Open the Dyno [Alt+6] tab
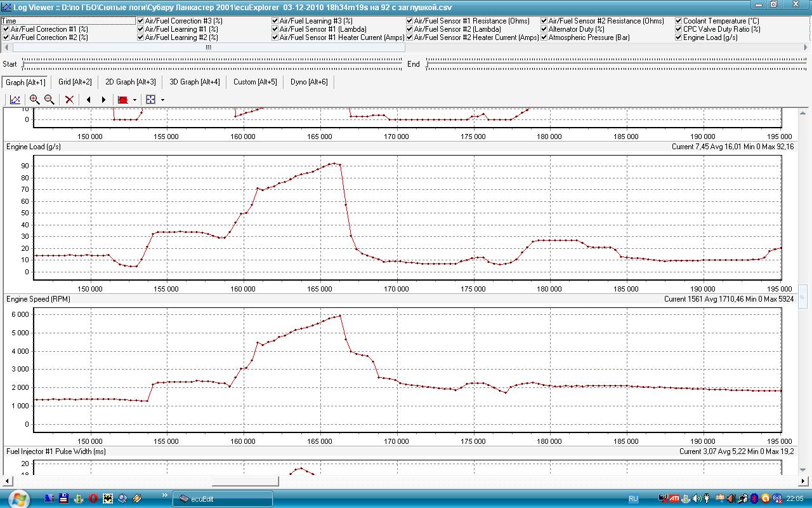 click(309, 82)
